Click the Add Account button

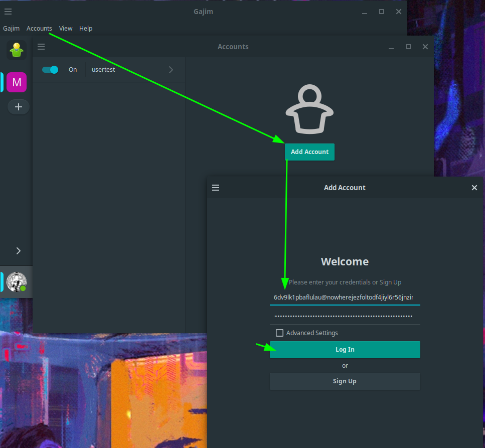[x=309, y=152]
